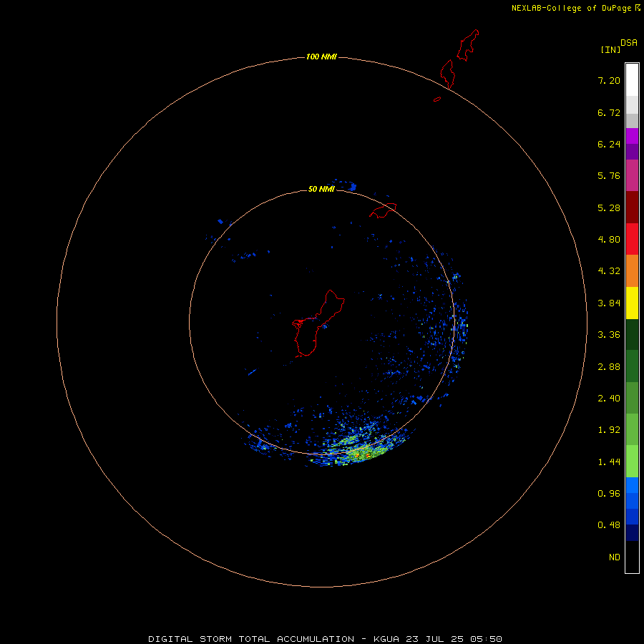
Task: Click the light green legend swatch
Action: [632, 462]
